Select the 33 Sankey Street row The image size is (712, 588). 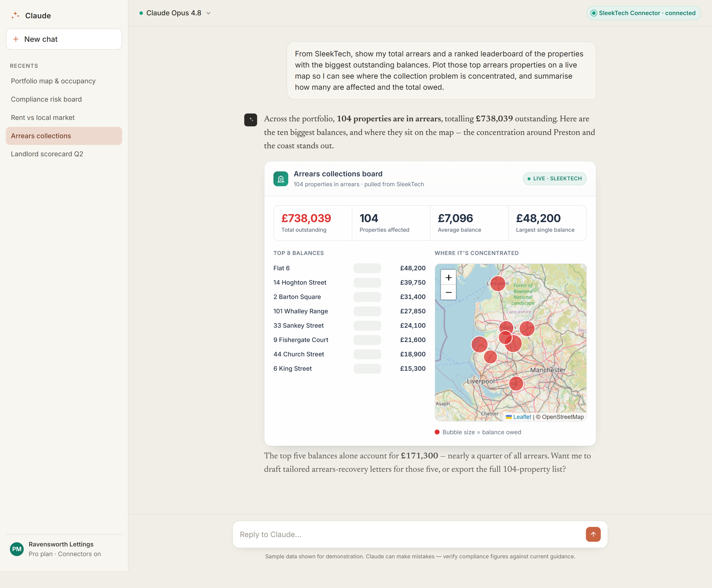pos(349,325)
